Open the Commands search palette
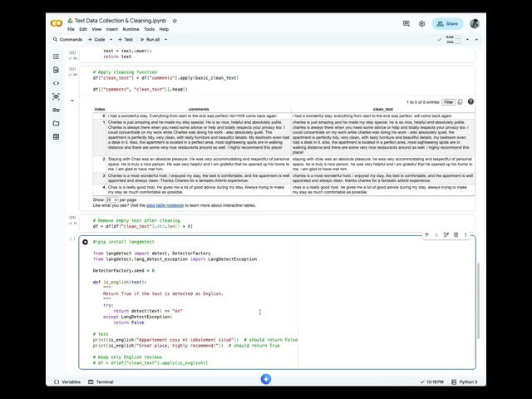Viewport: 532px width, 399px height. (x=67, y=39)
